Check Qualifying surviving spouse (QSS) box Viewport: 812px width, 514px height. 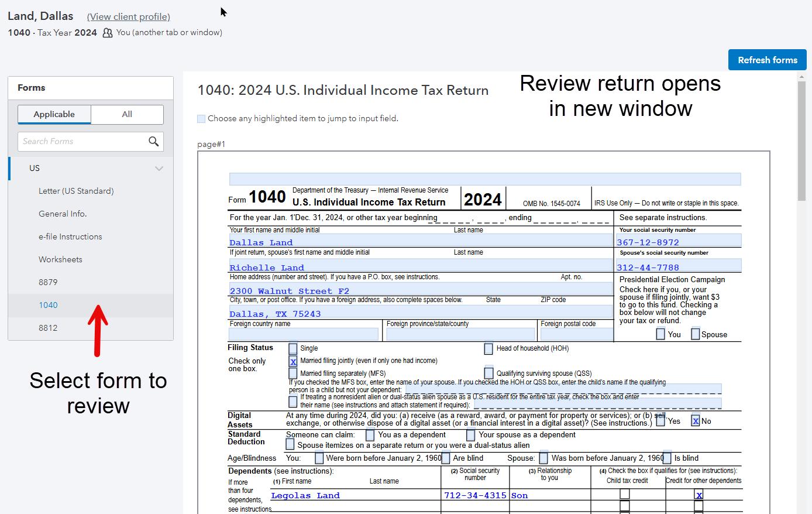tap(488, 373)
